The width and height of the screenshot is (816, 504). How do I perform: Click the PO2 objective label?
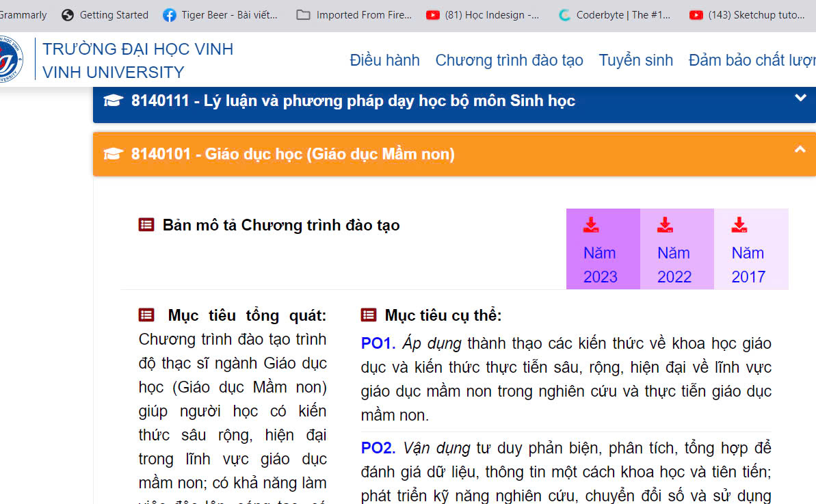point(378,448)
